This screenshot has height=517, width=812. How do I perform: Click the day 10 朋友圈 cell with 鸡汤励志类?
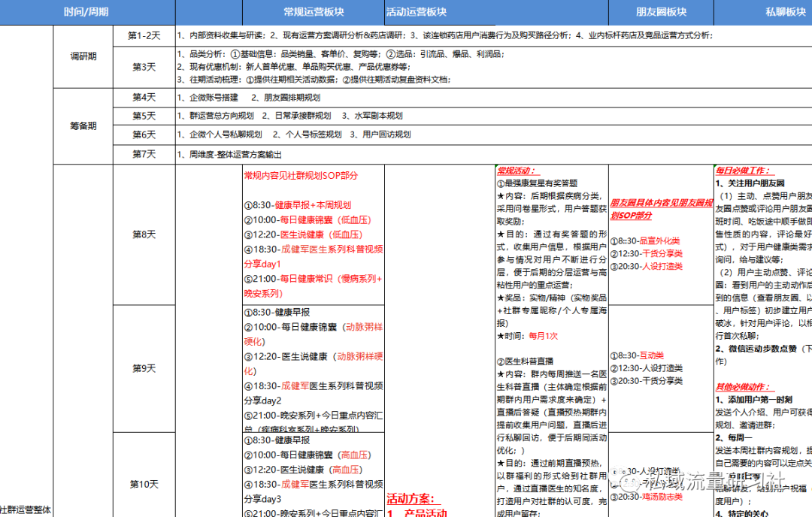(x=662, y=475)
